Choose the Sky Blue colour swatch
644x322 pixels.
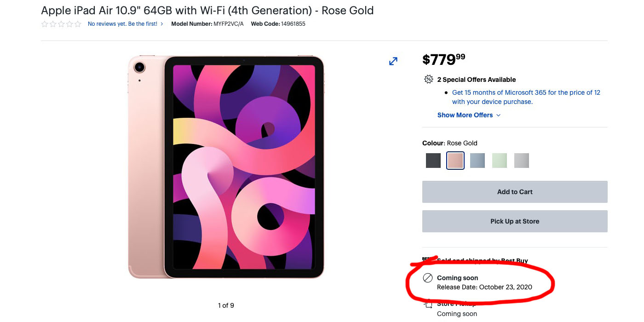tap(477, 161)
